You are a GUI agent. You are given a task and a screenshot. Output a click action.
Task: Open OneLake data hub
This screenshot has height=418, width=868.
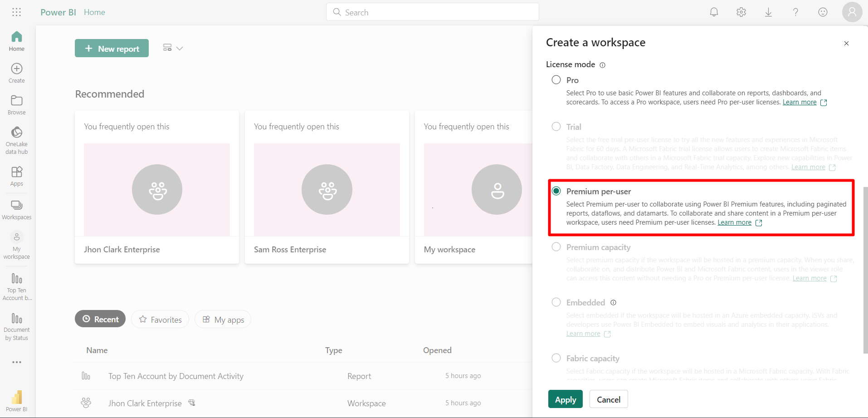(17, 140)
